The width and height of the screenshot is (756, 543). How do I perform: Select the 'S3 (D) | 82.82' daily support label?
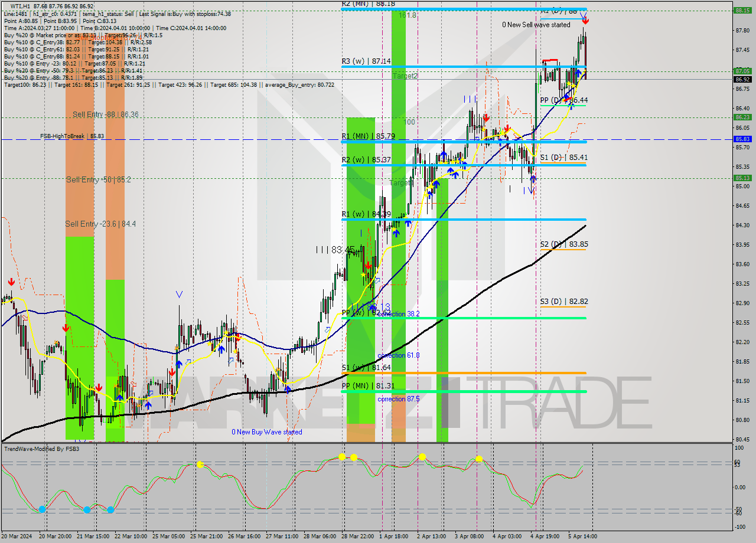click(564, 301)
